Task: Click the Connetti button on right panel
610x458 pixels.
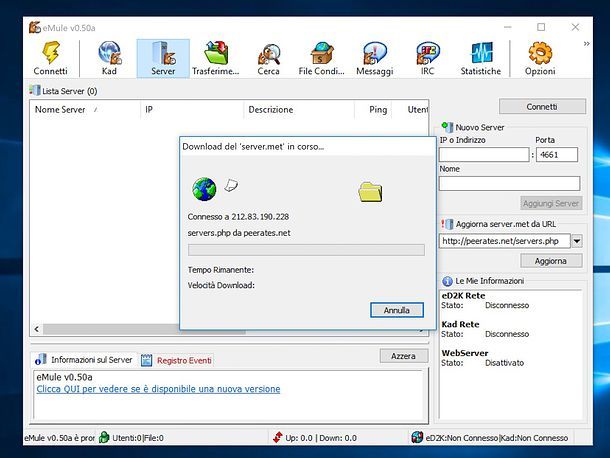Action: click(x=542, y=107)
